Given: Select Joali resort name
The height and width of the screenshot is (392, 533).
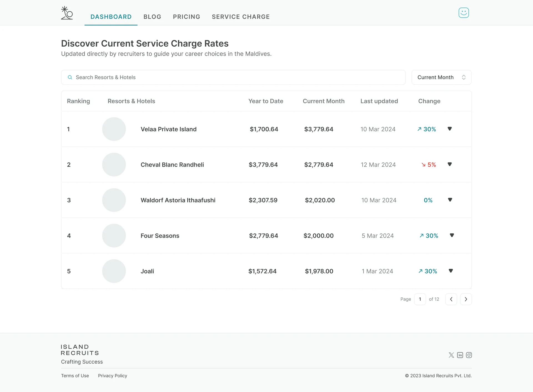Looking at the screenshot, I should (147, 271).
